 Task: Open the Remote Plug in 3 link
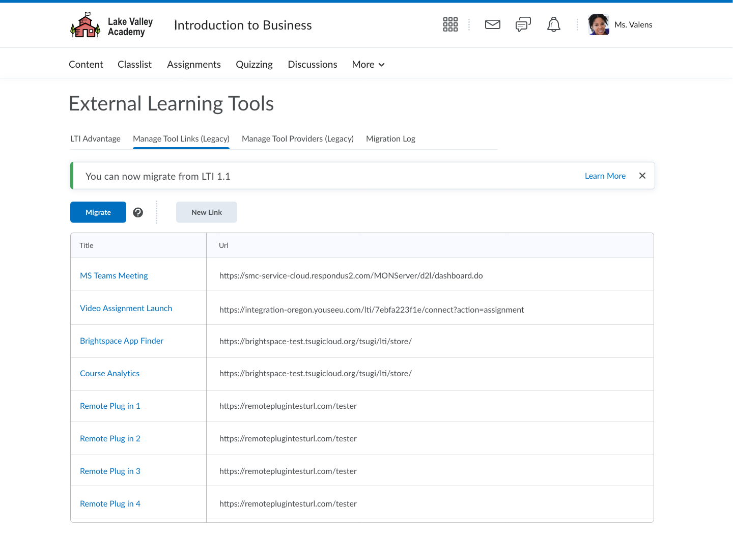[x=110, y=471]
